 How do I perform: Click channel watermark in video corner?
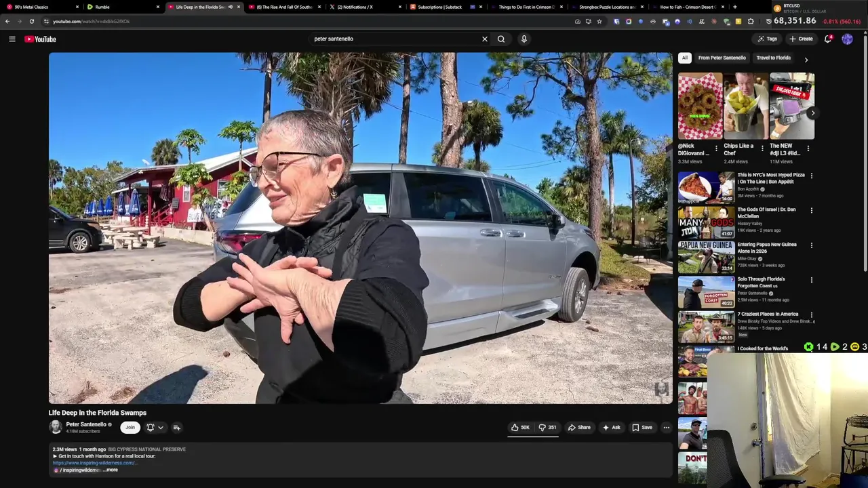pos(661,388)
